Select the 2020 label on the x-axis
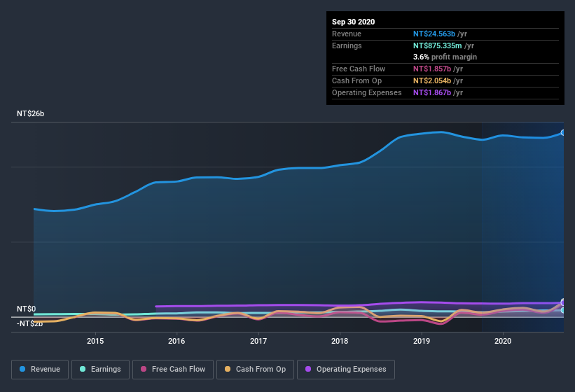 (503, 341)
